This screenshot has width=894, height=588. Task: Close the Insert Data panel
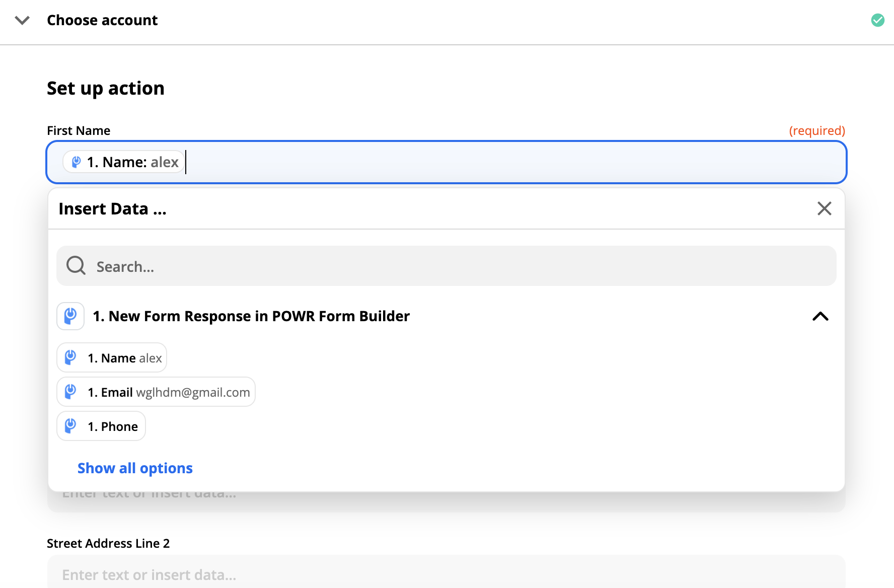(x=824, y=208)
